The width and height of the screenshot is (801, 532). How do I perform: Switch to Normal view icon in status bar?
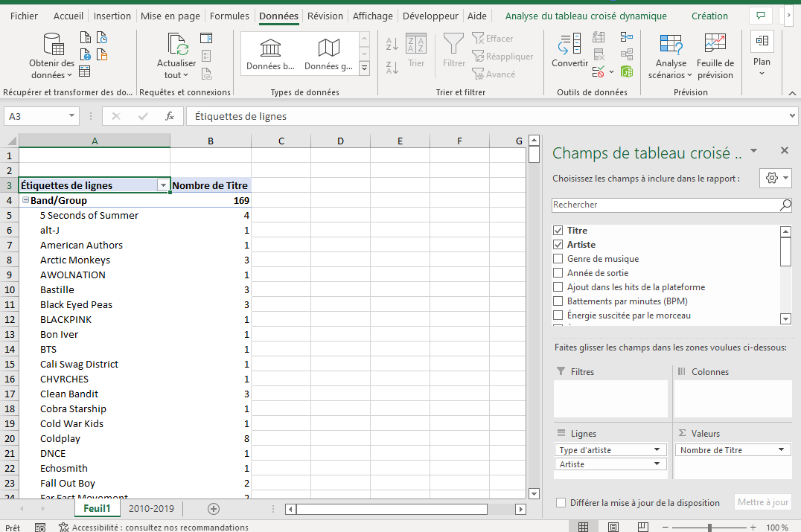click(584, 527)
